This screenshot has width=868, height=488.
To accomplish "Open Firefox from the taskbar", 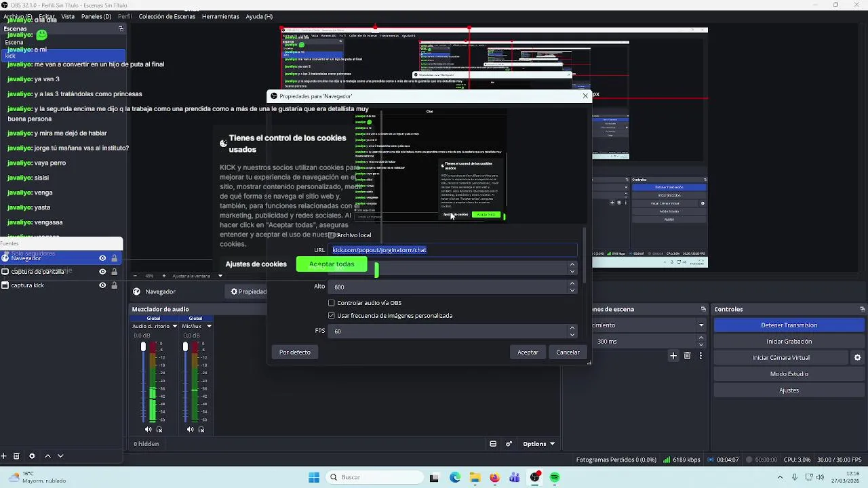I will [x=494, y=477].
